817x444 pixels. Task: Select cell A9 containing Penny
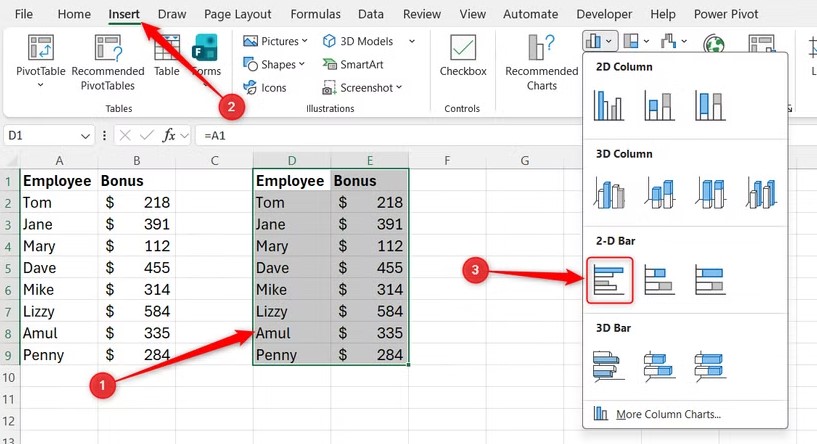coord(59,355)
